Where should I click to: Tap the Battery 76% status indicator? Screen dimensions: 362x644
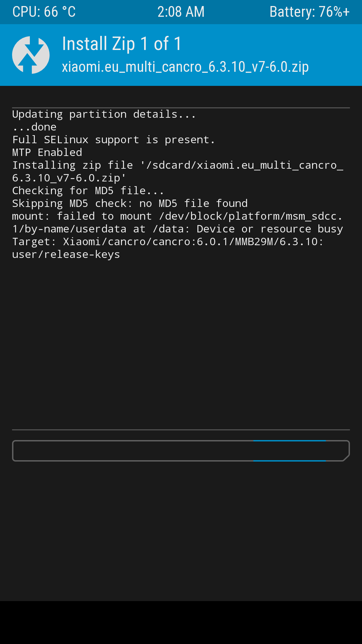click(x=310, y=12)
